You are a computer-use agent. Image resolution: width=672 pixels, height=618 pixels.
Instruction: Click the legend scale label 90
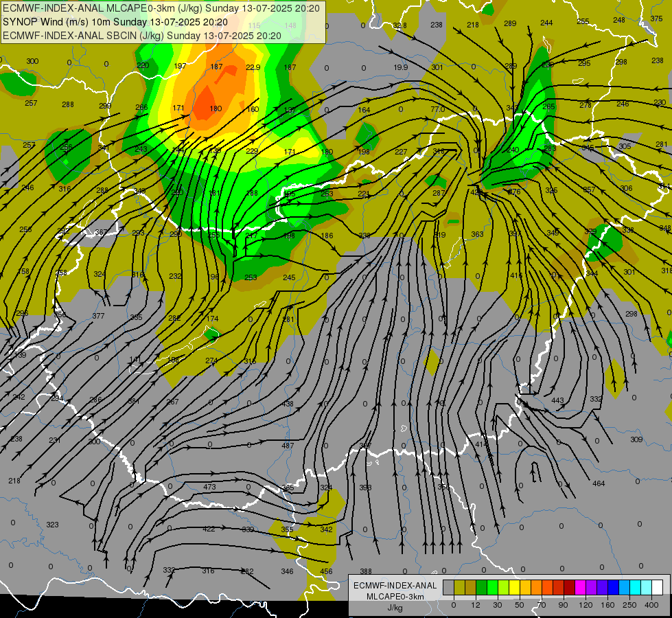563,605
